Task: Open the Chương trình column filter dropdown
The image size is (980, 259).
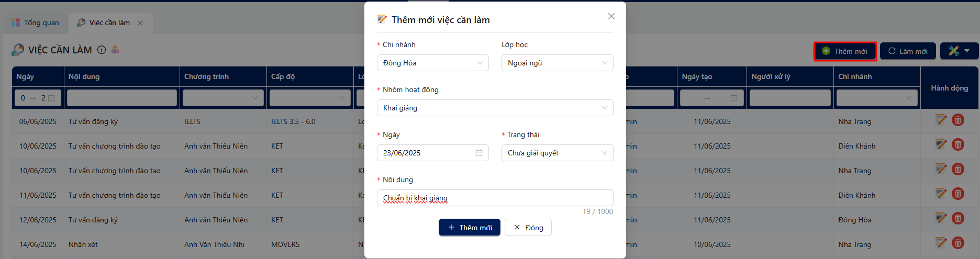Action: point(224,98)
